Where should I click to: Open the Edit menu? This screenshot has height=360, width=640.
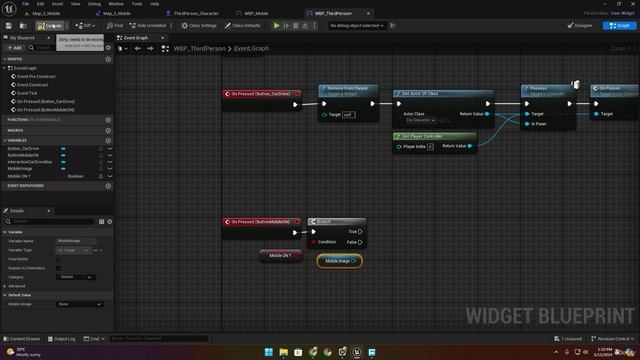click(x=40, y=4)
